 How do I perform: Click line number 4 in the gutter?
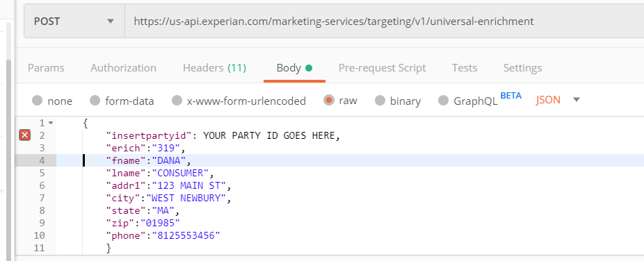[42, 160]
